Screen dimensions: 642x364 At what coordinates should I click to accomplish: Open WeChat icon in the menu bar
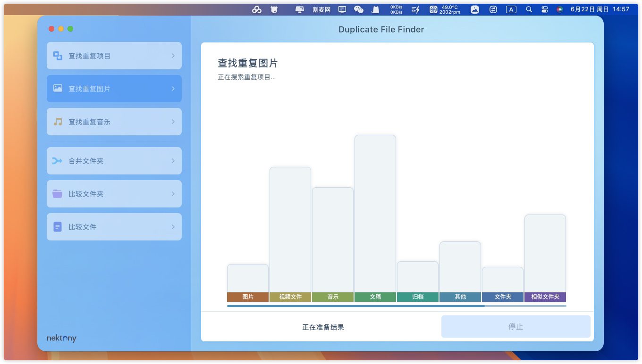point(359,9)
